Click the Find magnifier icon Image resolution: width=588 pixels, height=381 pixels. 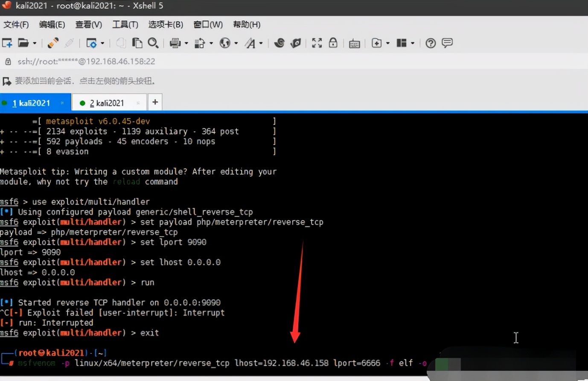point(153,43)
